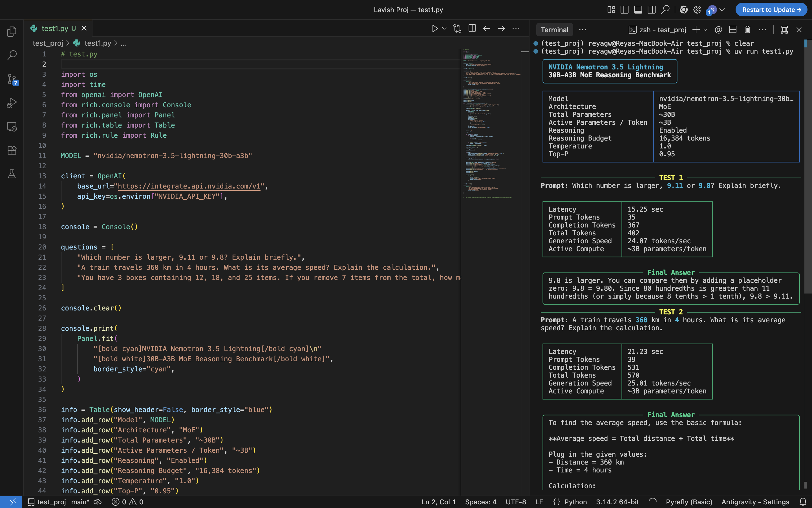Image resolution: width=812 pixels, height=508 pixels.
Task: Switch branch via main* in status bar
Action: coord(80,502)
